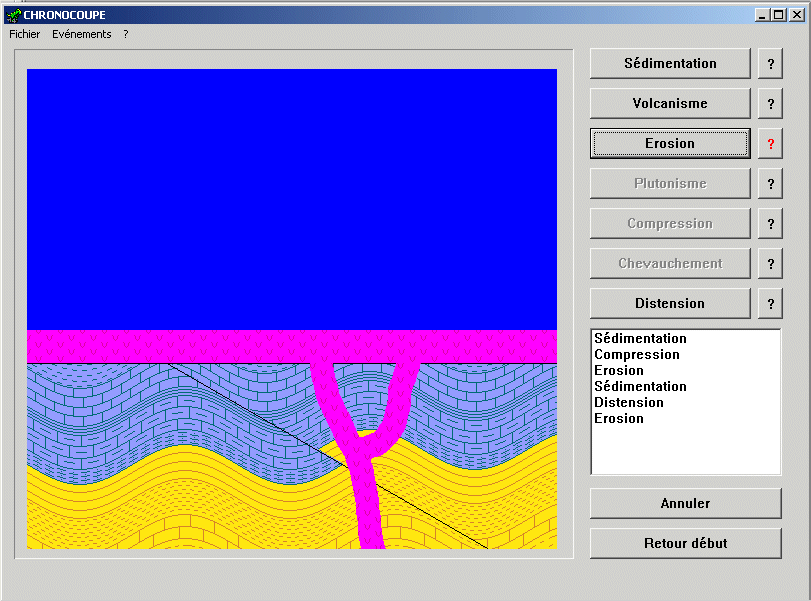Screen dimensions: 811x601
Task: Click the magenta volcanic layer in the diagram
Action: pos(200,346)
